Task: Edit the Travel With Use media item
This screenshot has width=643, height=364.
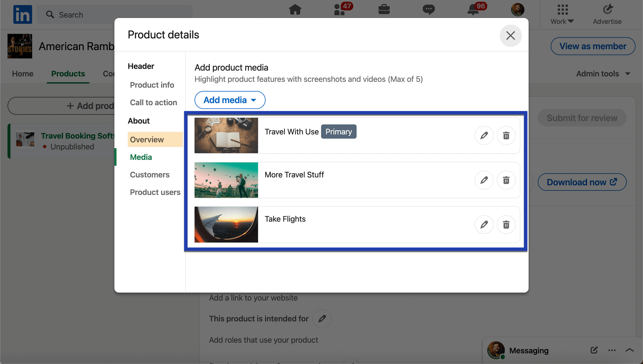Action: (484, 136)
